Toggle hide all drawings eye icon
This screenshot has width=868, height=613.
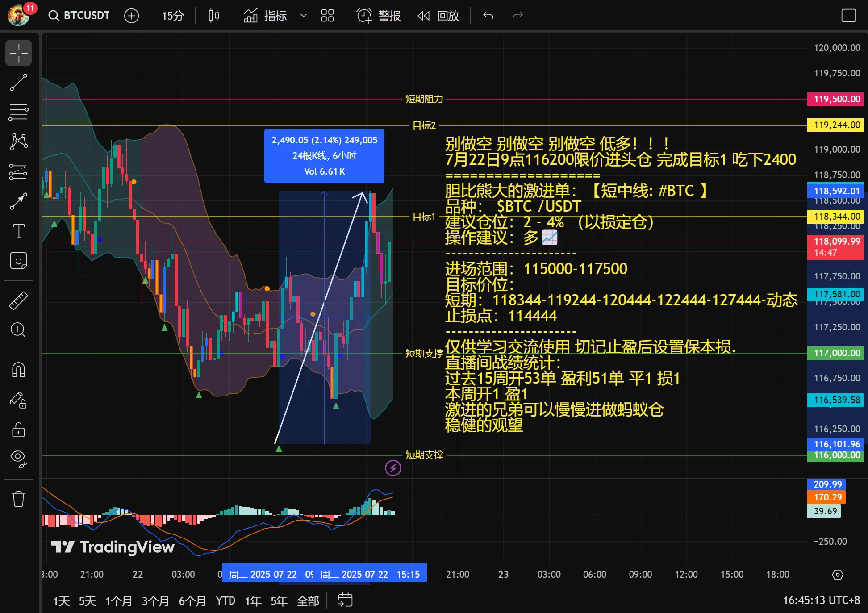(x=18, y=458)
